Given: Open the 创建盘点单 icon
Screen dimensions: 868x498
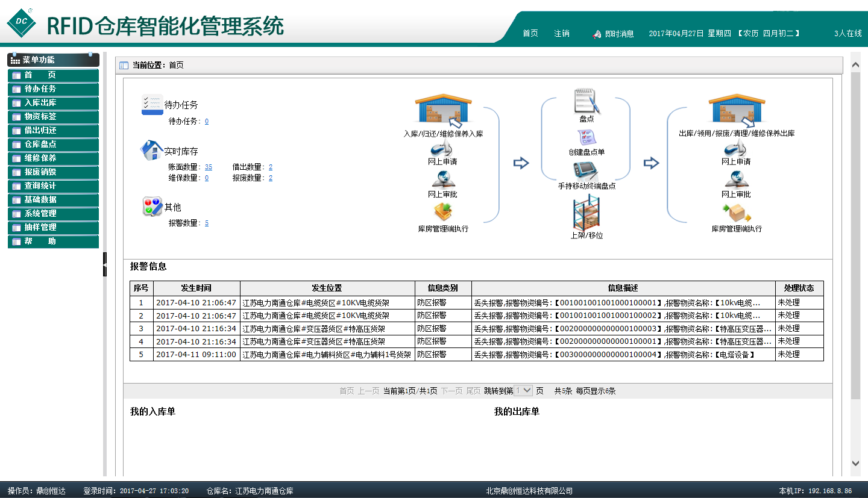Looking at the screenshot, I should point(587,137).
